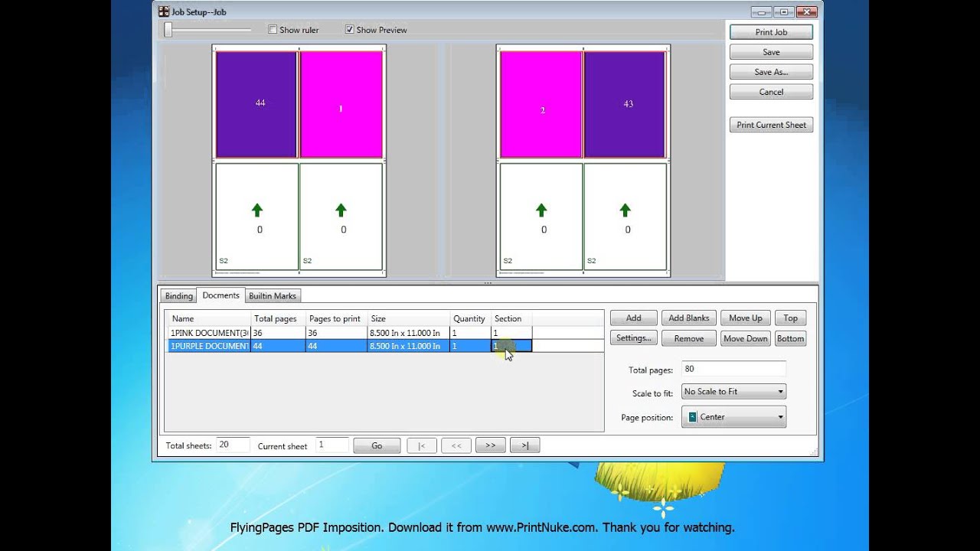Go to previous sheet button

tap(456, 445)
